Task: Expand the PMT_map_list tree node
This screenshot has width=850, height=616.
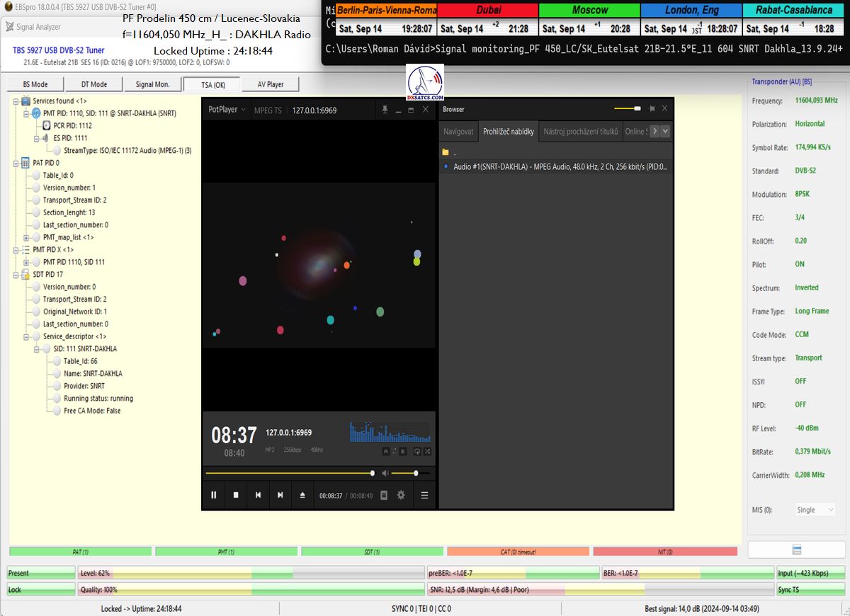Action: coord(26,237)
